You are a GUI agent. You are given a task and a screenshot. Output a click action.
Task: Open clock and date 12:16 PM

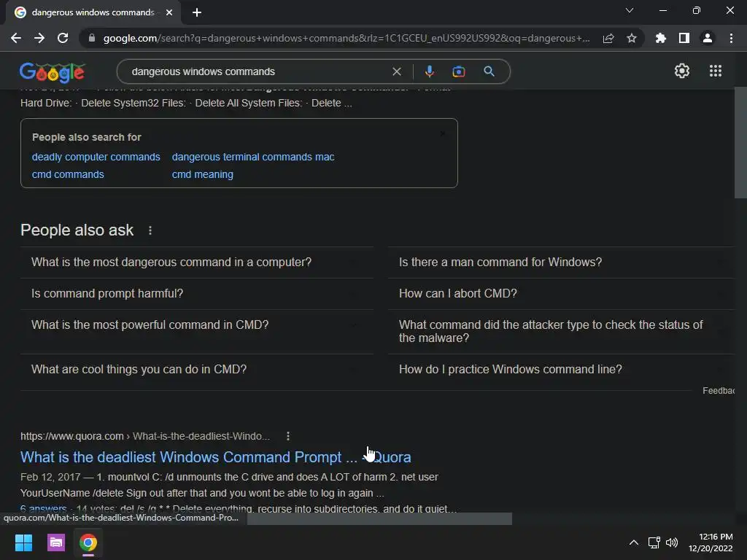pos(711,542)
